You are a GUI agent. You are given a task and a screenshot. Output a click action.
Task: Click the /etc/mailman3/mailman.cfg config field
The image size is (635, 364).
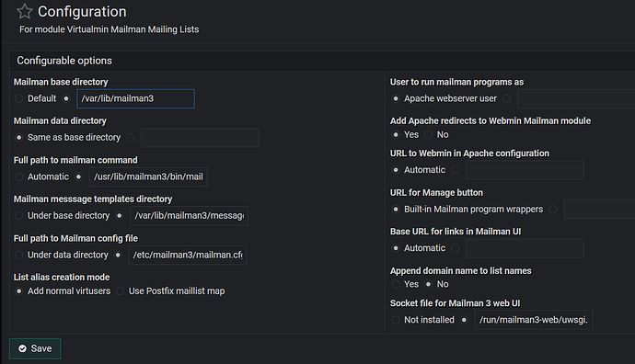click(x=188, y=255)
